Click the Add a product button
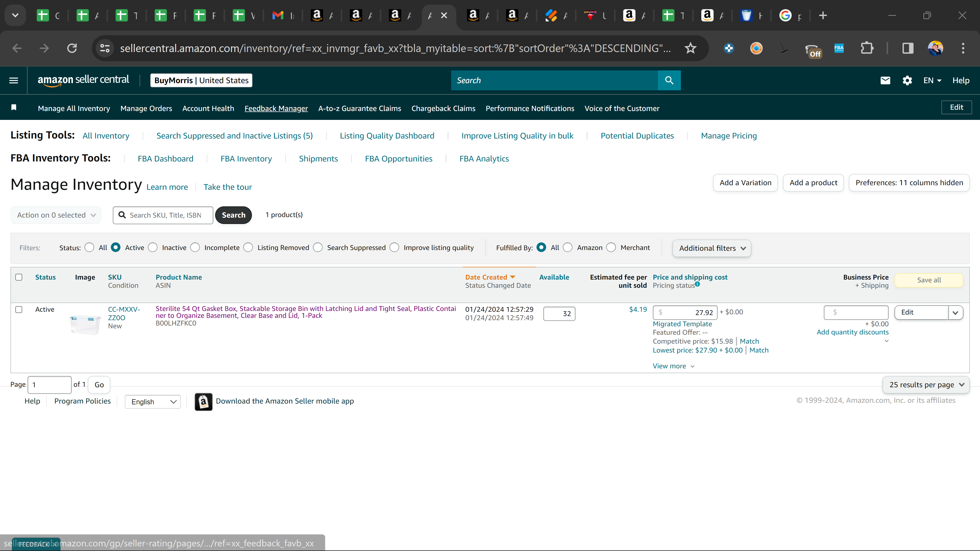 (x=813, y=183)
